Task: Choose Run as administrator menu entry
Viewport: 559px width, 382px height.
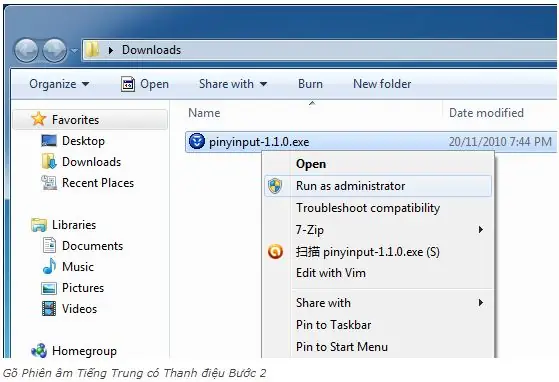Action: pos(378,186)
